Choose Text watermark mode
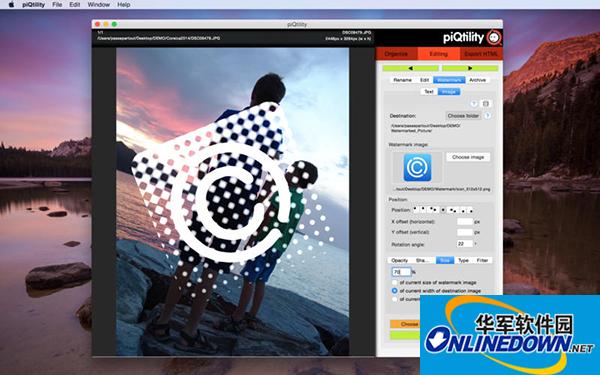The width and height of the screenshot is (600, 375). coord(429,92)
